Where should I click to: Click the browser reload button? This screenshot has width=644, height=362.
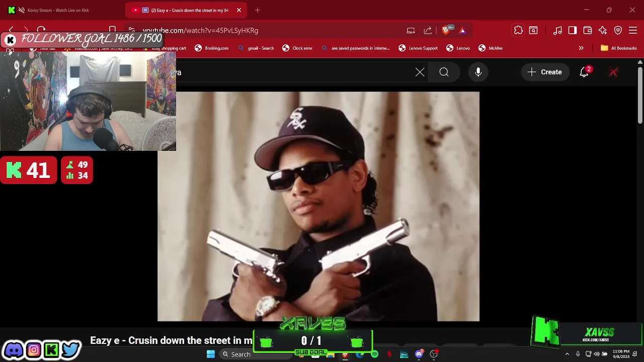coord(41,30)
